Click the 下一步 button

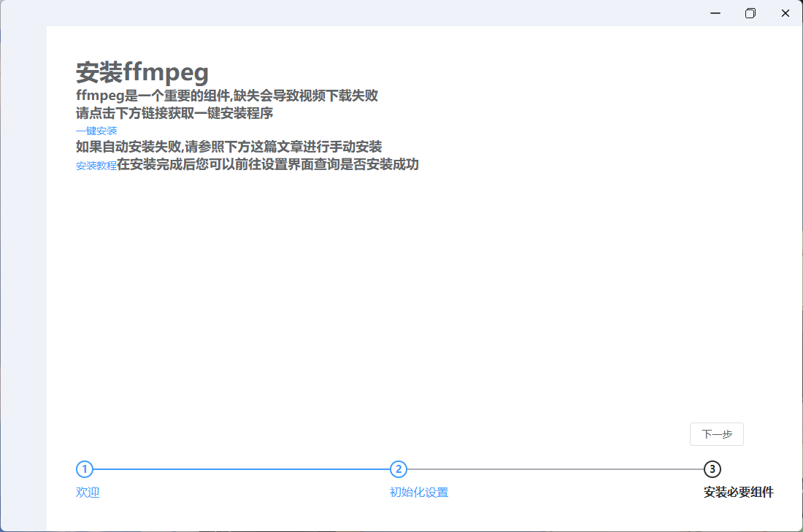[x=716, y=434]
